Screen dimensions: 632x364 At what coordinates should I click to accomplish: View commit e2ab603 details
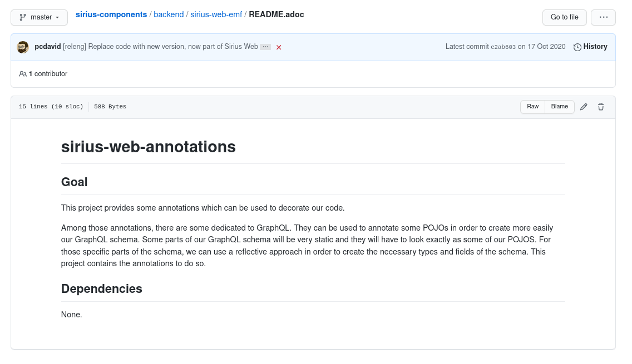tap(502, 47)
